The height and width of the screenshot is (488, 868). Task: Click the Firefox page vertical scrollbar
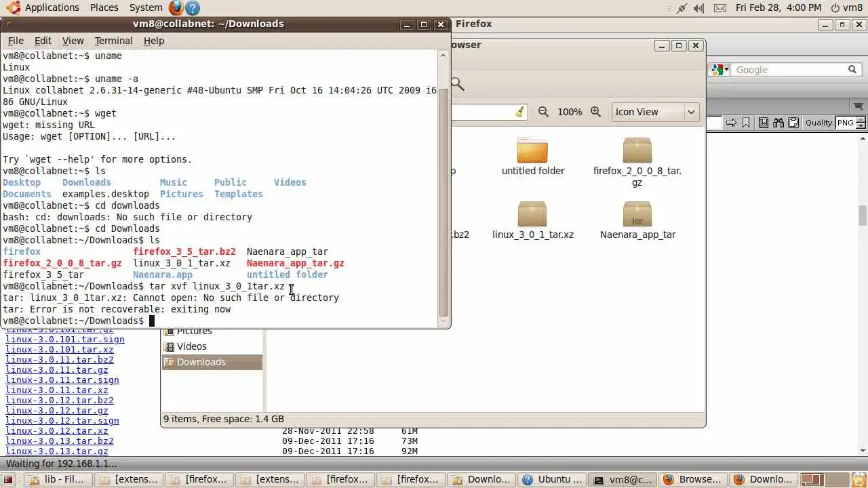pos(863,216)
